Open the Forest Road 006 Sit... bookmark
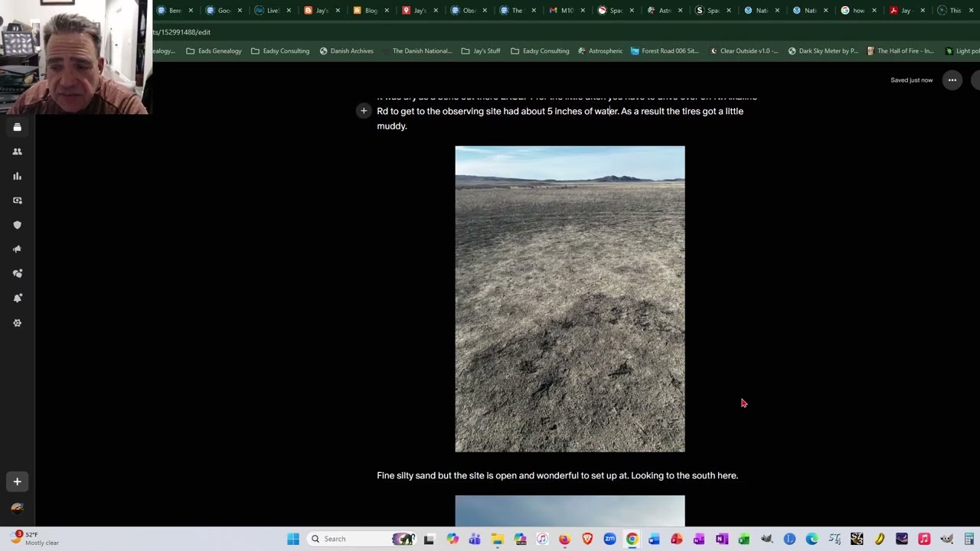This screenshot has height=551, width=980. 665,51
